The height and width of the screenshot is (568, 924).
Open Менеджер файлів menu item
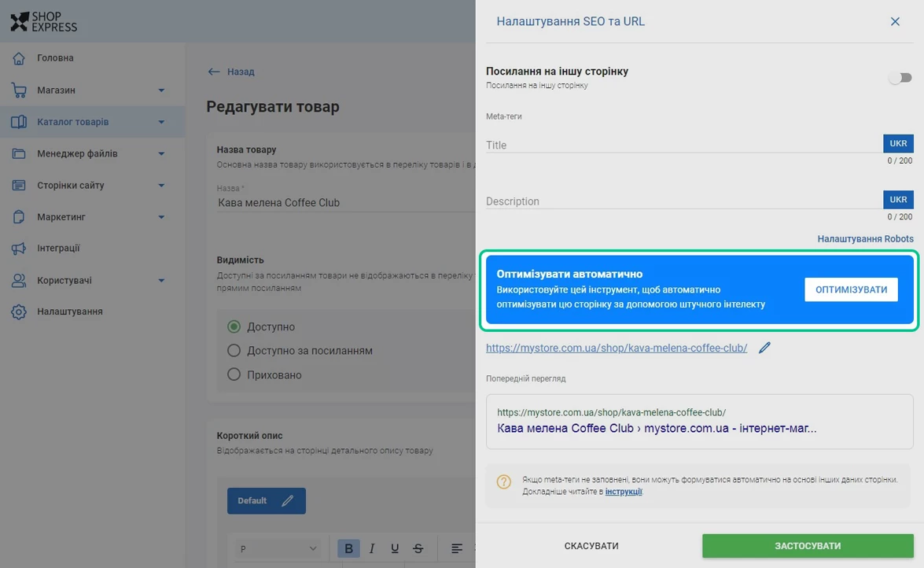tap(77, 153)
